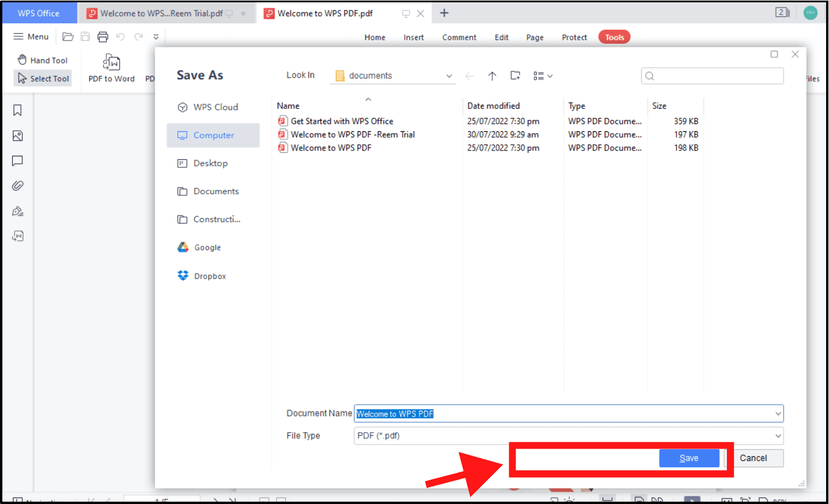Image resolution: width=829 pixels, height=504 pixels.
Task: Open the Comments panel in left sidebar
Action: click(x=18, y=161)
